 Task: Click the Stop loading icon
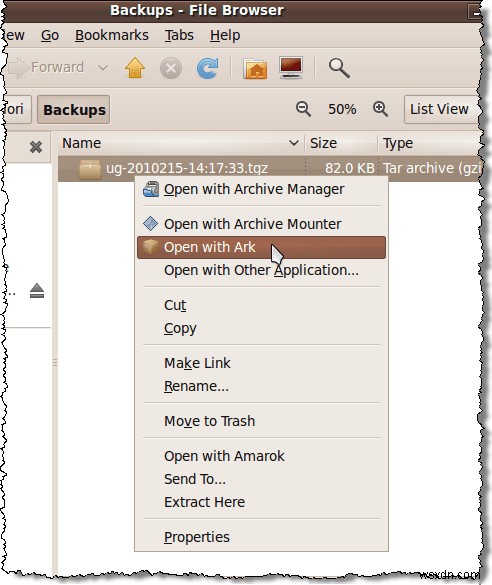click(x=171, y=69)
